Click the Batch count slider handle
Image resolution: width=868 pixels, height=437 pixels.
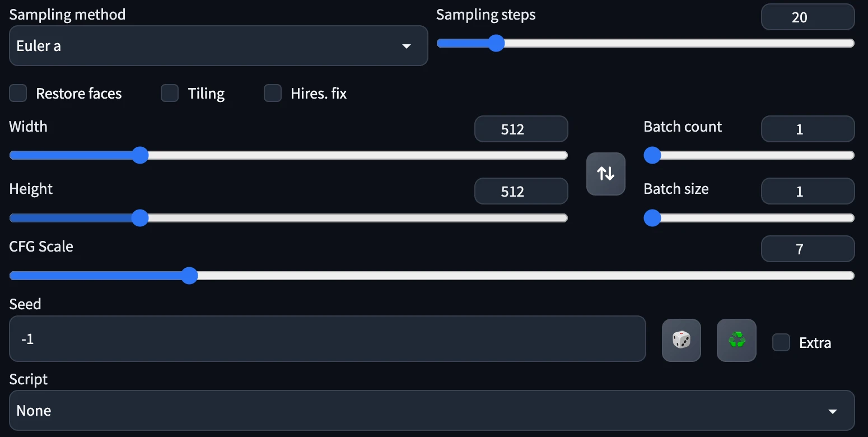[x=652, y=155]
